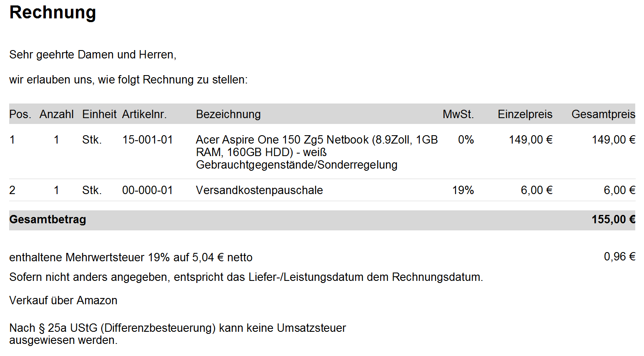Click the Anzahl column header

pyautogui.click(x=57, y=114)
